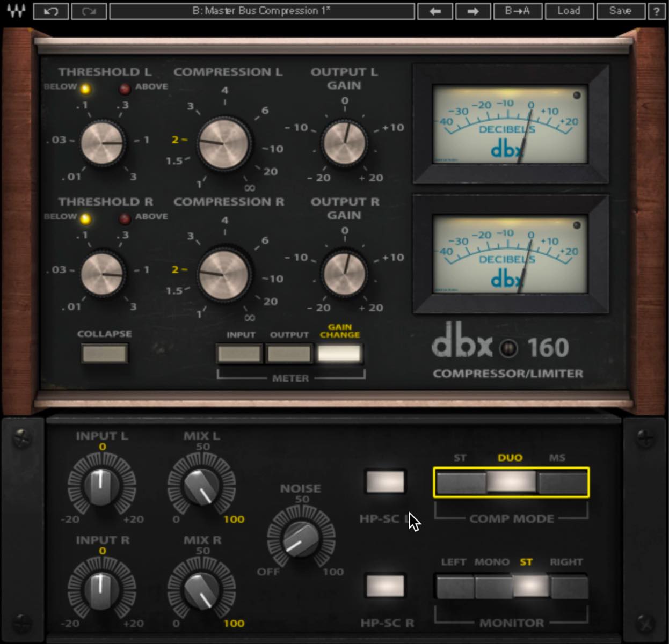The image size is (669, 644).
Task: Click the Save button
Action: [620, 11]
